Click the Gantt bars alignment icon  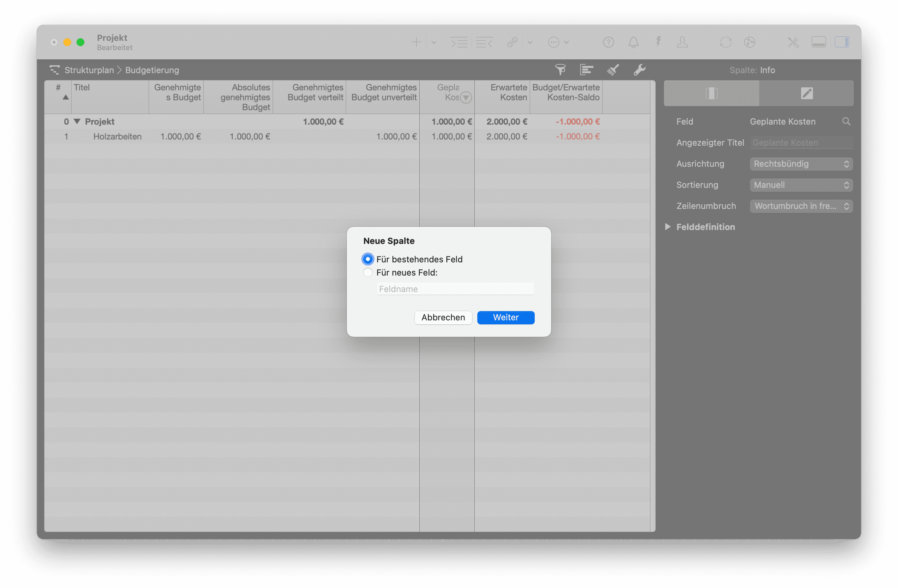pos(586,70)
